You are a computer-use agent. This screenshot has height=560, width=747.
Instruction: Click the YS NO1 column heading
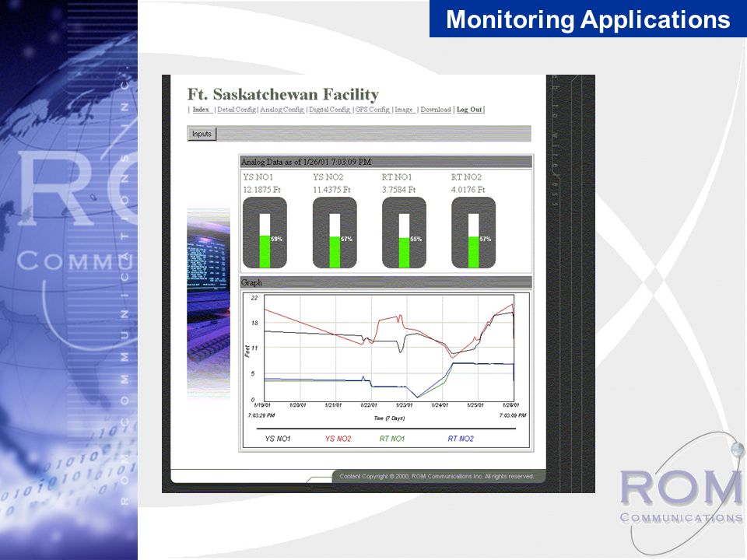(258, 177)
